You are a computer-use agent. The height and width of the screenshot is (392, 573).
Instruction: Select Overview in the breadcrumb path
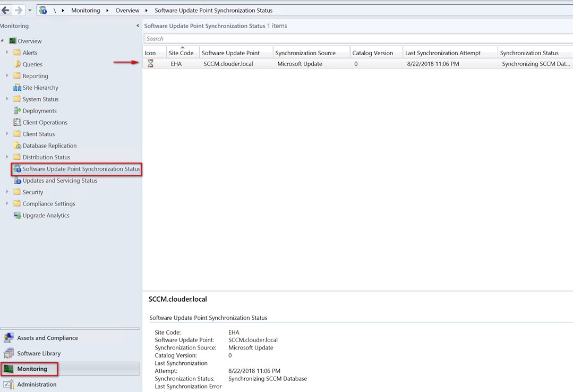point(127,11)
